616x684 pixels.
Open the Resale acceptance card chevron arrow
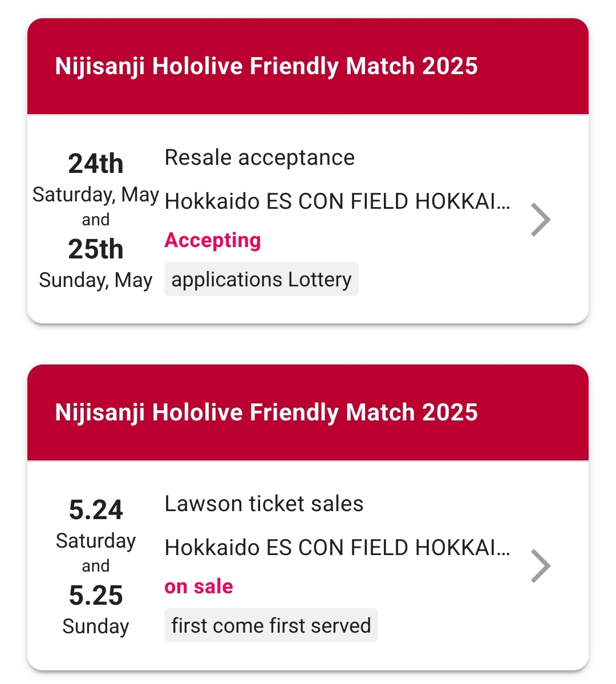540,220
